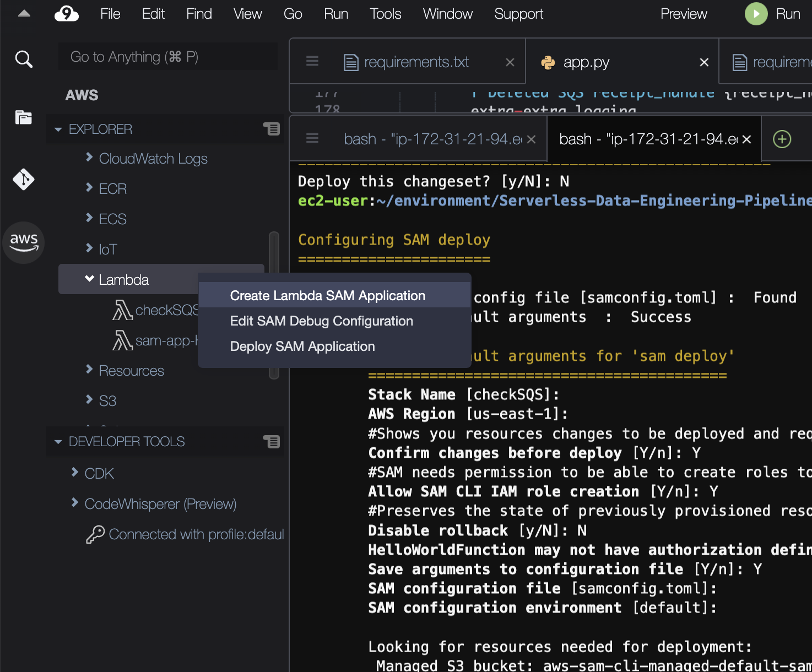Open the AWS sidebar icon
Image resolution: width=812 pixels, height=672 pixels.
[x=24, y=242]
